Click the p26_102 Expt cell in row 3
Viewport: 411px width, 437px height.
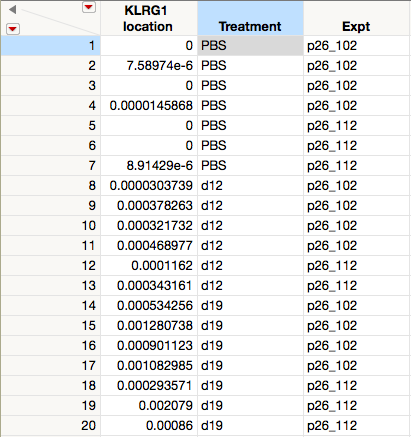click(x=357, y=86)
